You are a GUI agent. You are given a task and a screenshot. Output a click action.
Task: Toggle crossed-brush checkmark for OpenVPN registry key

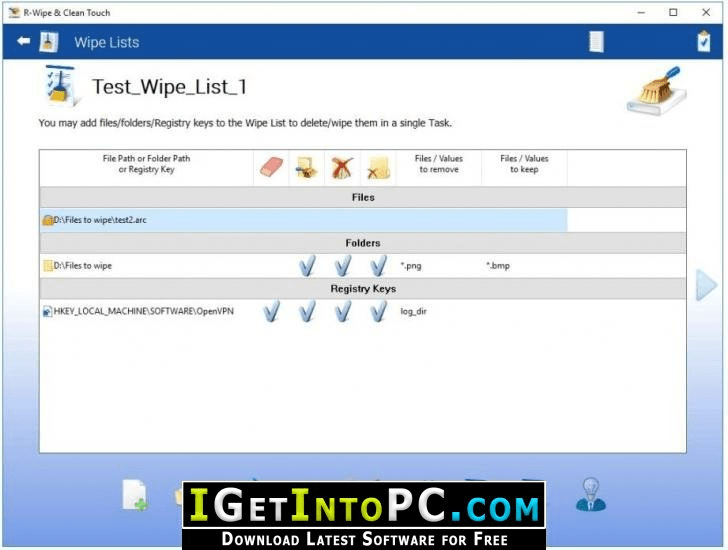tap(343, 311)
